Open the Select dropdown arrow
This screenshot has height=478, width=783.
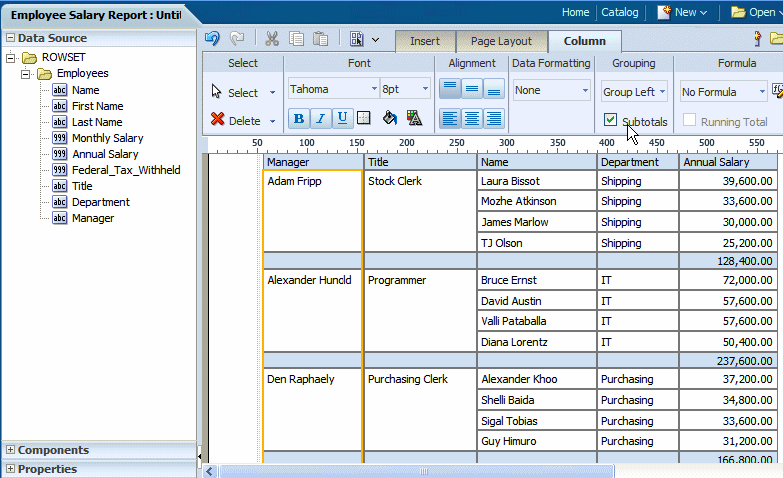[x=273, y=92]
